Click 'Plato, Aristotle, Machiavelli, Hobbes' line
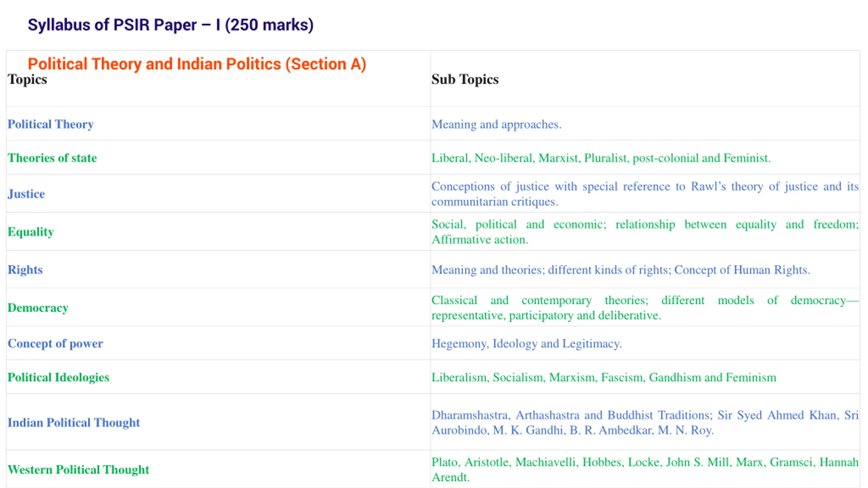Image resolution: width=868 pixels, height=488 pixels. pos(645,462)
